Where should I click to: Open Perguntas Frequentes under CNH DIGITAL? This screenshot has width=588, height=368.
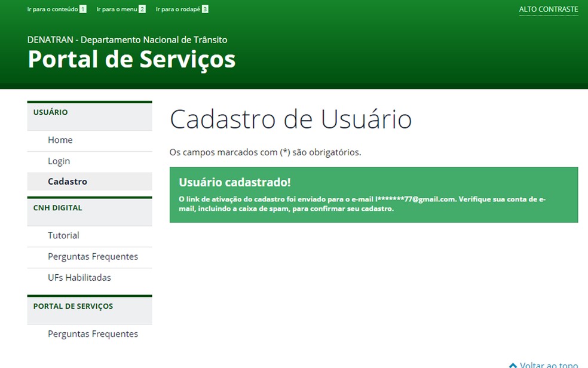click(93, 256)
